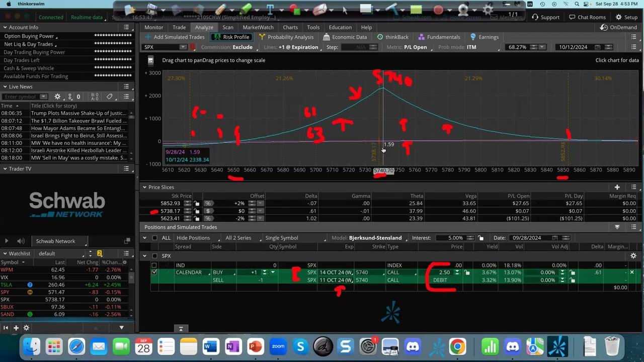Image resolution: width=644 pixels, height=362 pixels.
Task: Play the Trader TV stream
Action: (x=7, y=241)
